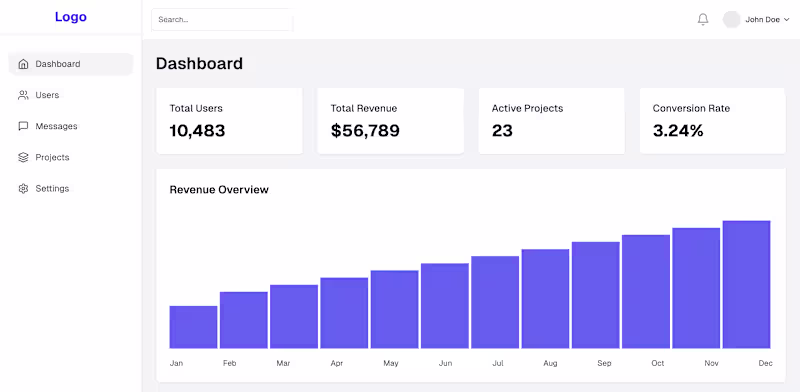Click the notification bell icon
800x392 pixels.
703,19
